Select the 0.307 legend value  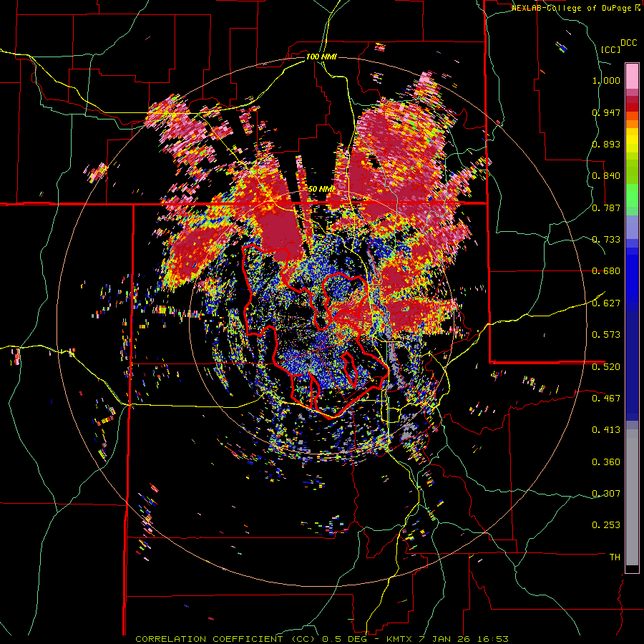point(606,493)
